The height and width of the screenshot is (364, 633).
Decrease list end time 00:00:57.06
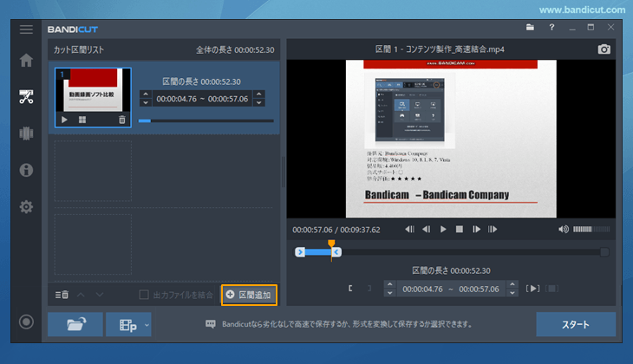(x=258, y=102)
